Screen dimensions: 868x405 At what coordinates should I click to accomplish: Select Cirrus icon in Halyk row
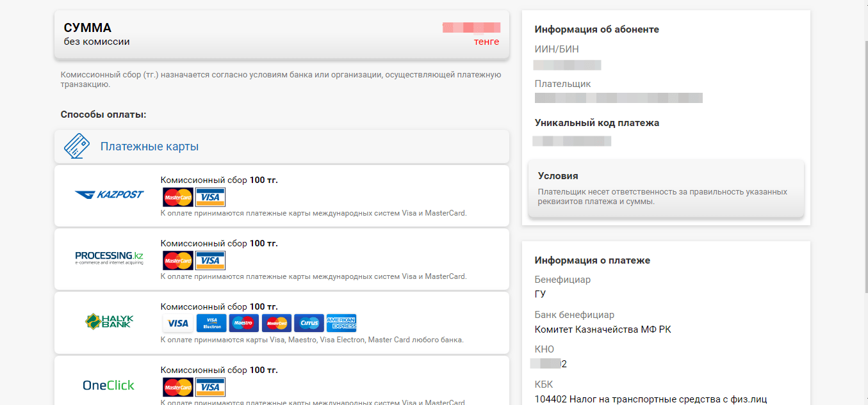click(x=309, y=323)
